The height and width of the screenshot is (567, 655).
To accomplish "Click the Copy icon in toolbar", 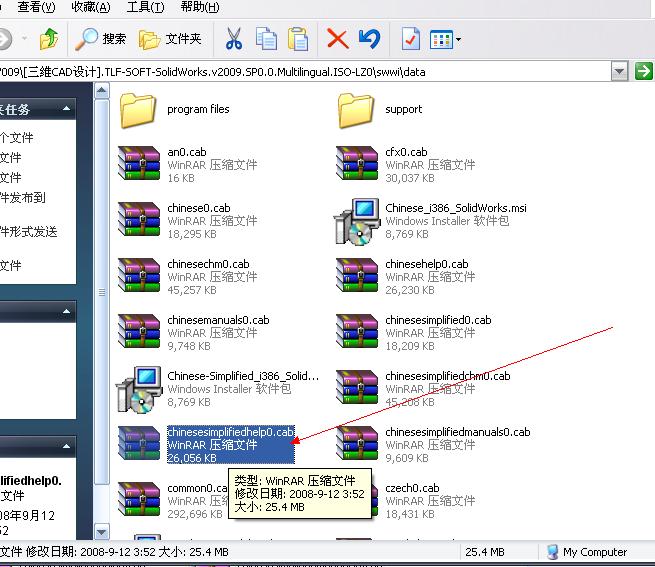I will coord(266,39).
